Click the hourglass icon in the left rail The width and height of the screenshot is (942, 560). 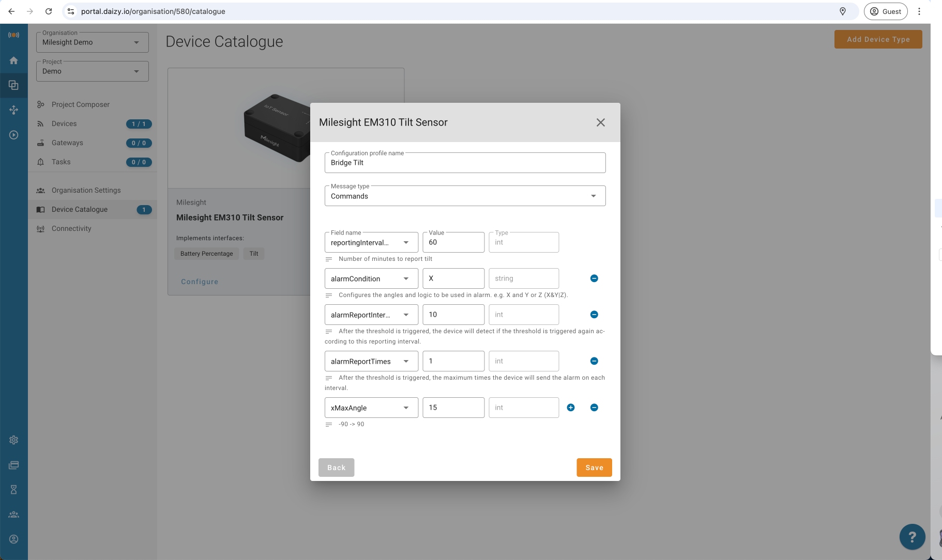pyautogui.click(x=14, y=490)
